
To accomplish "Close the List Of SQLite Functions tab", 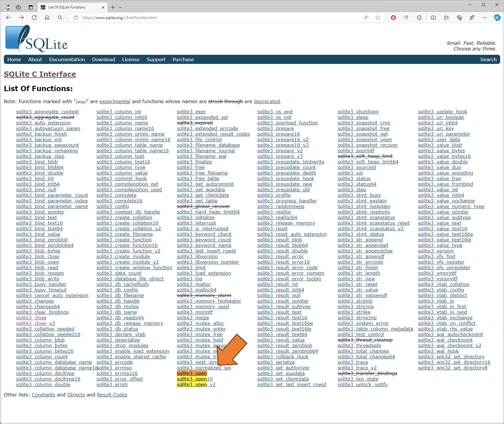I will click(103, 7).
